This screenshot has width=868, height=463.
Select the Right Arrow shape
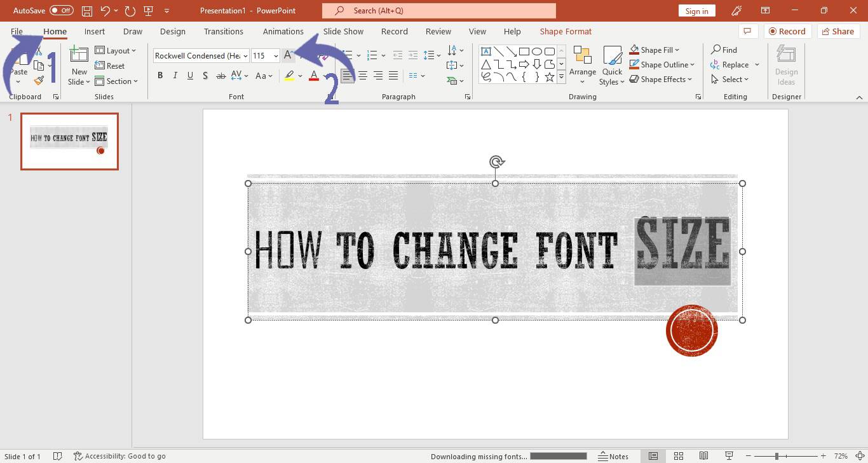click(524, 64)
